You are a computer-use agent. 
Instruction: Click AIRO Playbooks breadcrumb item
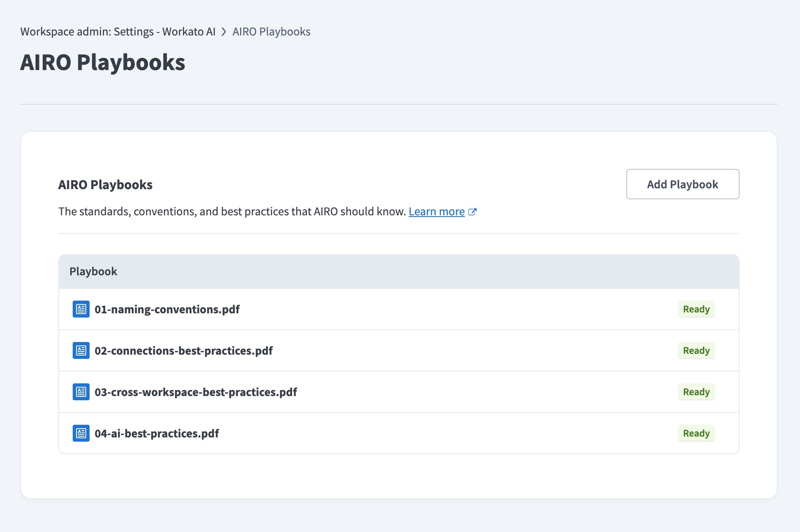point(271,32)
